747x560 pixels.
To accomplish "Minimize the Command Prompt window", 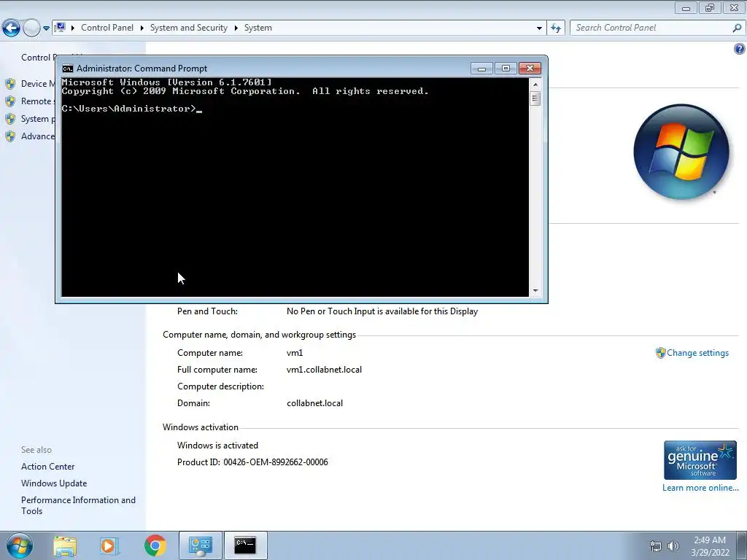I will coord(481,69).
